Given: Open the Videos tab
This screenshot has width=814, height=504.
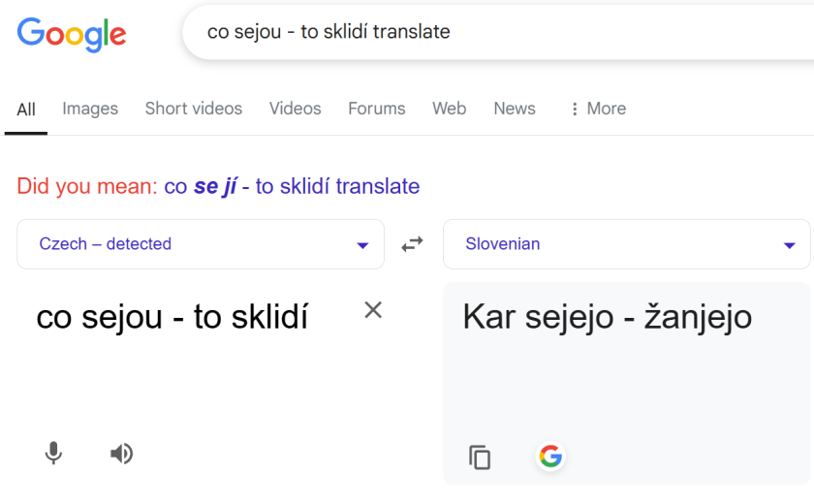Looking at the screenshot, I should click(x=295, y=109).
